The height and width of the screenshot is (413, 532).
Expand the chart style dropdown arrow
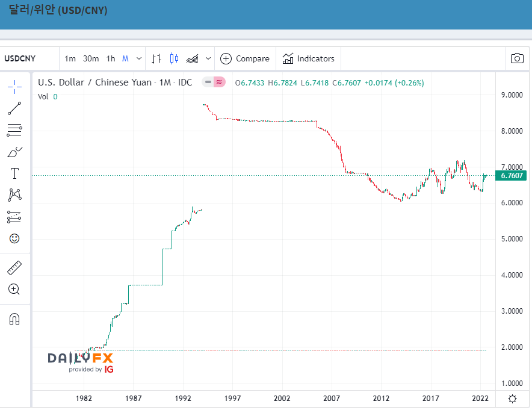208,59
